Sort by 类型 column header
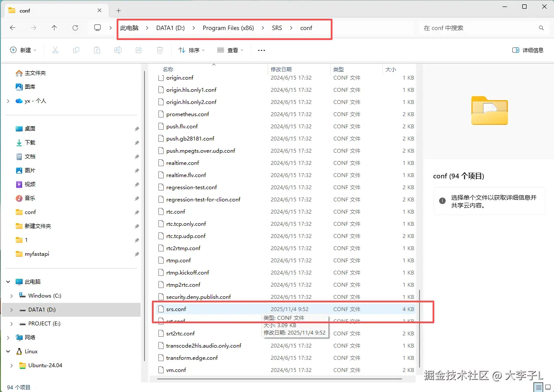 pyautogui.click(x=339, y=70)
